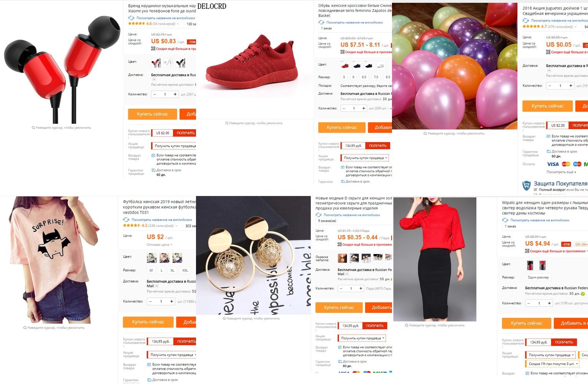
Task: Expand Посмотреть ещё under payment methods
Action: [x=561, y=172]
